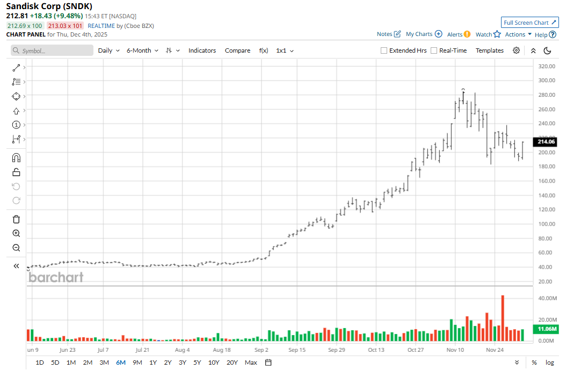The height and width of the screenshot is (384, 588).
Task: Open the text annotation list tool
Action: click(x=16, y=82)
